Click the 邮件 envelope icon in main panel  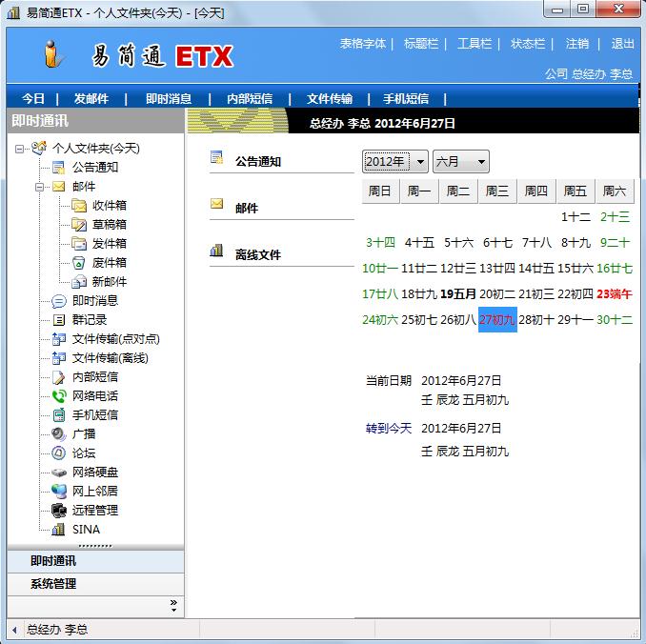tap(216, 204)
